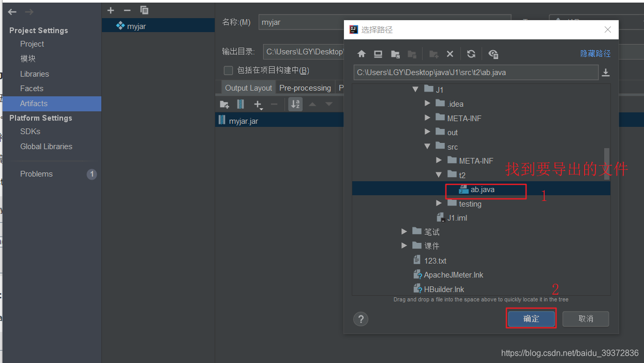644x363 pixels.
Task: Toggle alphabetical sorting of artifact elements
Action: (x=295, y=104)
